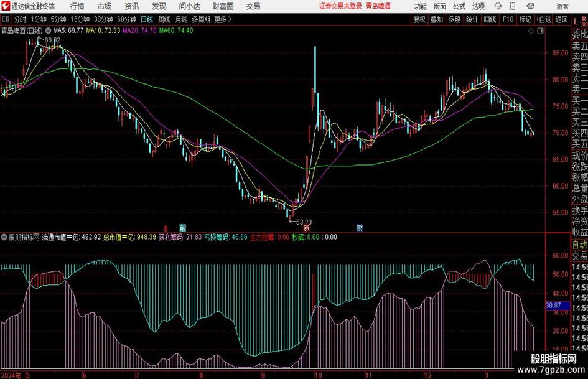The height and width of the screenshot is (379, 588).
Task: Open the 发现 menu
Action: 159,6
